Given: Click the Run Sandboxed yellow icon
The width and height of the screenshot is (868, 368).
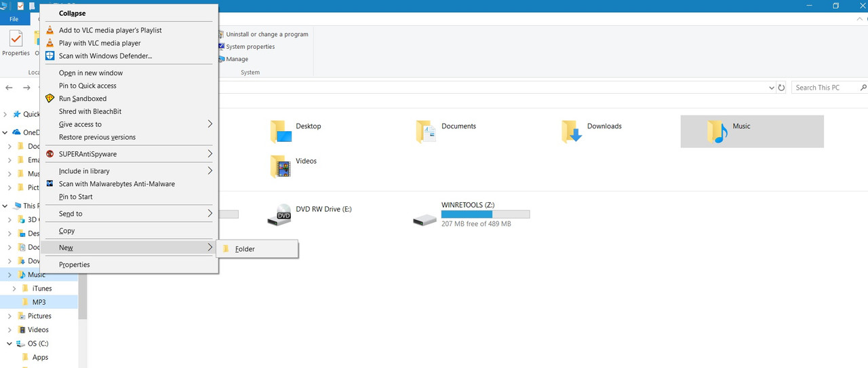Looking at the screenshot, I should [x=50, y=98].
